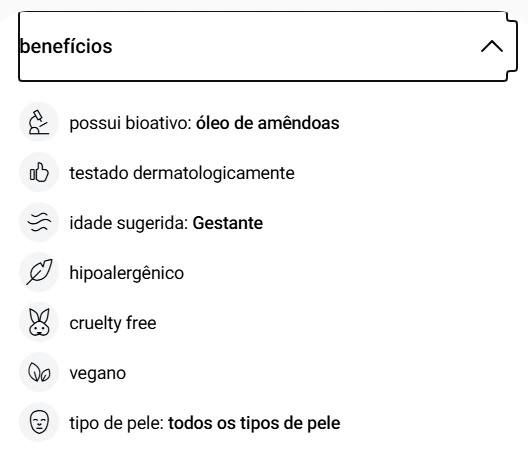The height and width of the screenshot is (457, 528).
Task: Click the microscope bioactive icon
Action: coord(39,122)
